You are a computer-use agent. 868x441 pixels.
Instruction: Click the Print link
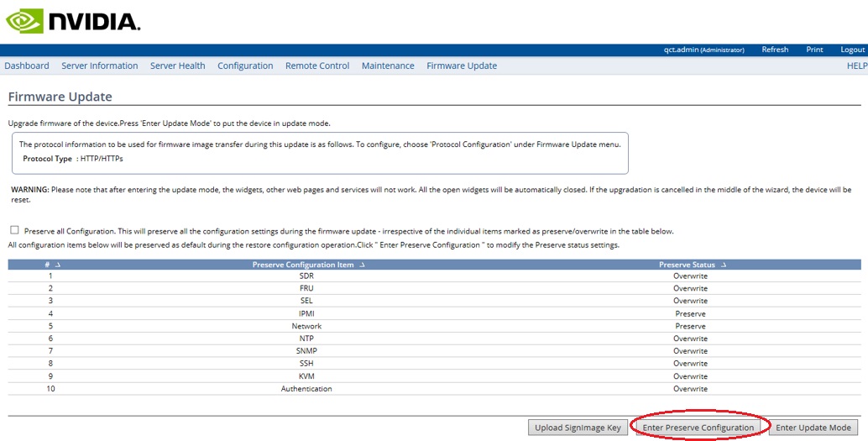814,50
